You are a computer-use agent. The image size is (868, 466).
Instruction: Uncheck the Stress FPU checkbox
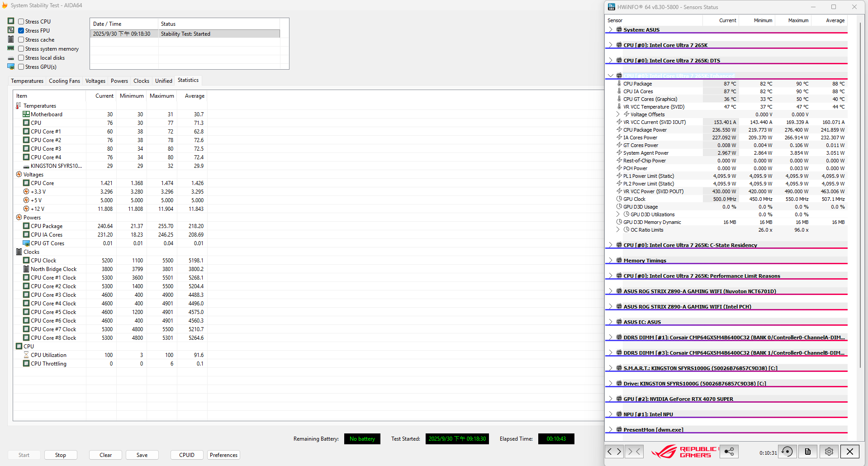(x=21, y=30)
